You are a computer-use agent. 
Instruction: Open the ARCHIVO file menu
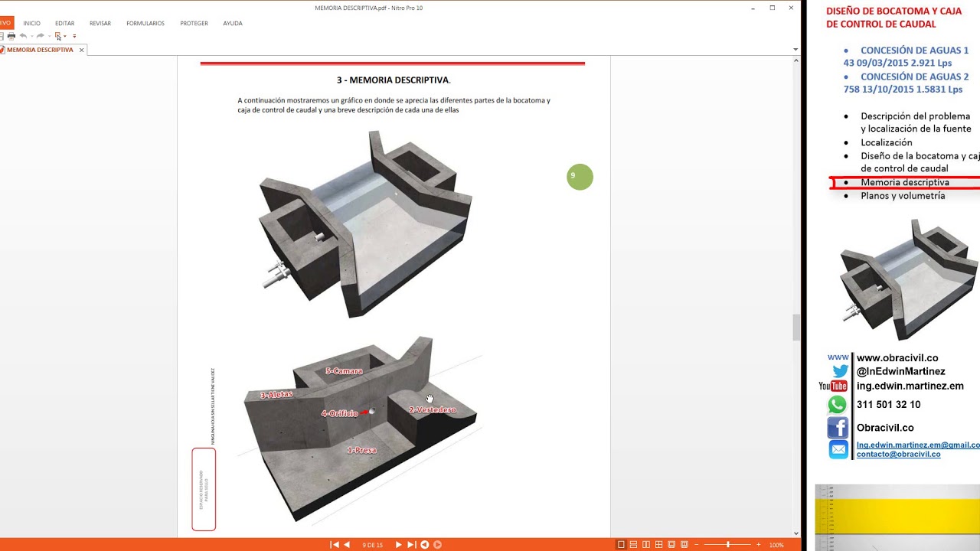coord(6,23)
